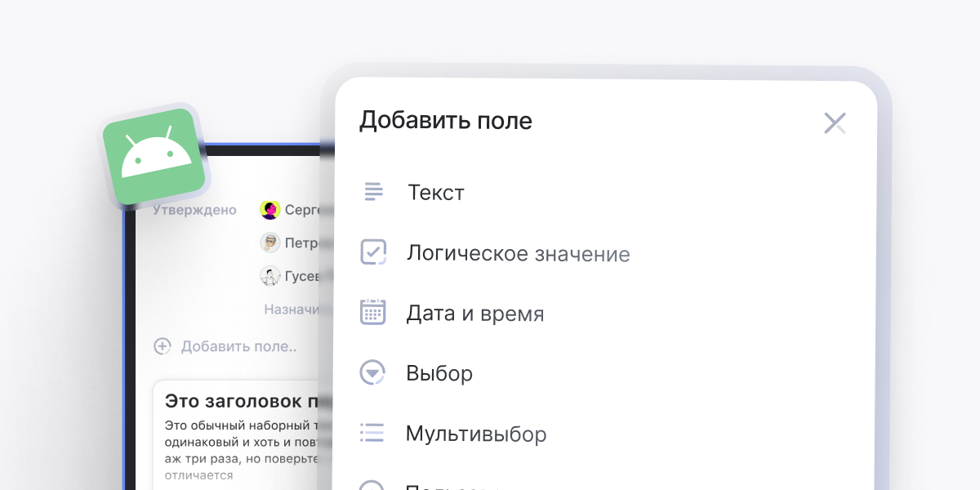Click the Добавить поле.. link
980x490 pixels.
click(x=239, y=345)
